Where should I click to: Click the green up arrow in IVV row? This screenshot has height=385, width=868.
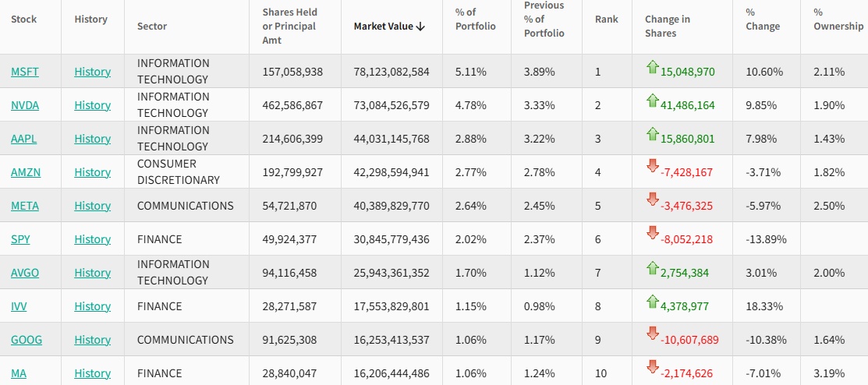[653, 302]
